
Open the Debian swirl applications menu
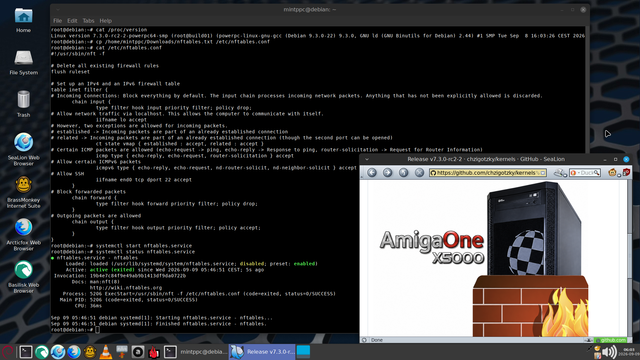[x=8, y=352]
